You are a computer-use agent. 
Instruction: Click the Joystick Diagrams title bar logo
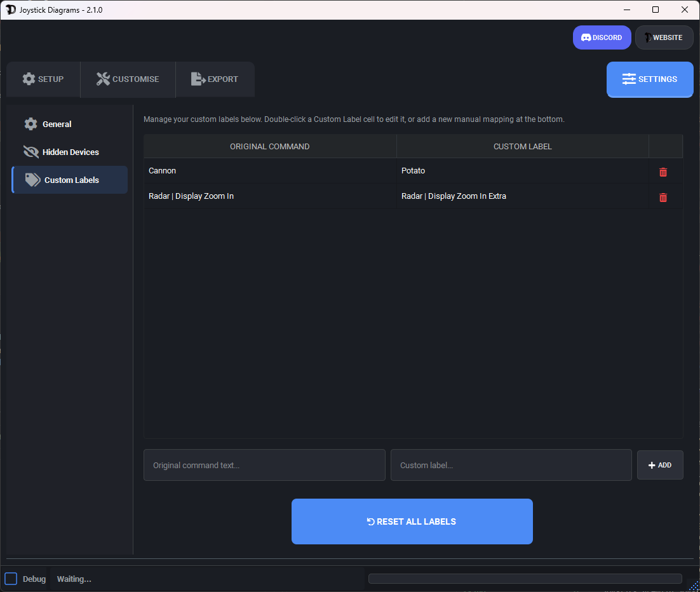point(11,10)
